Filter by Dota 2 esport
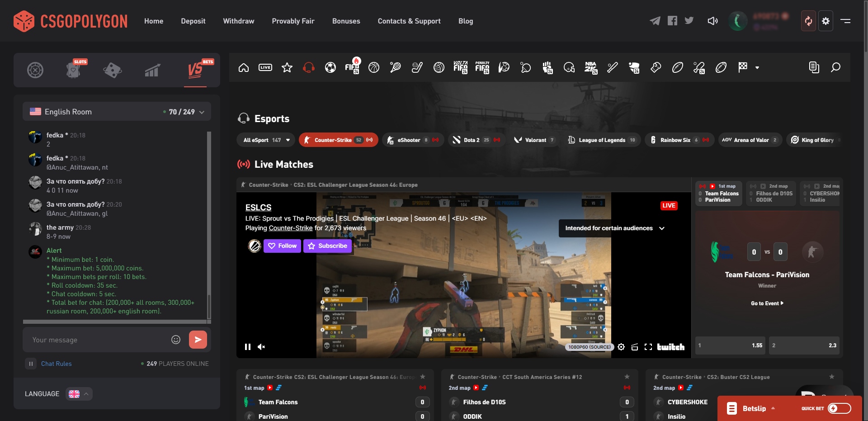Image resolution: width=868 pixels, height=421 pixels. click(x=476, y=140)
